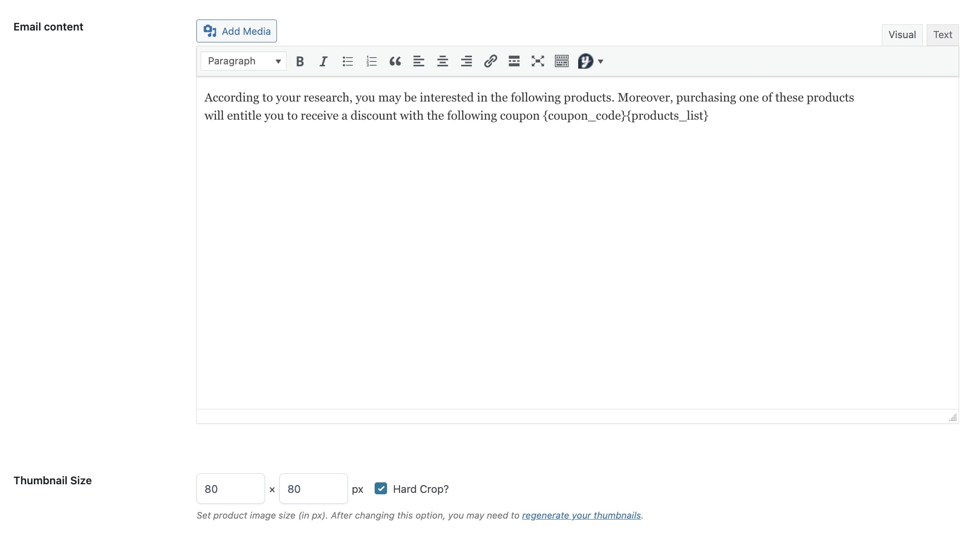Click the {products_list} placeholder text
This screenshot has height=551, width=980.
pos(667,115)
